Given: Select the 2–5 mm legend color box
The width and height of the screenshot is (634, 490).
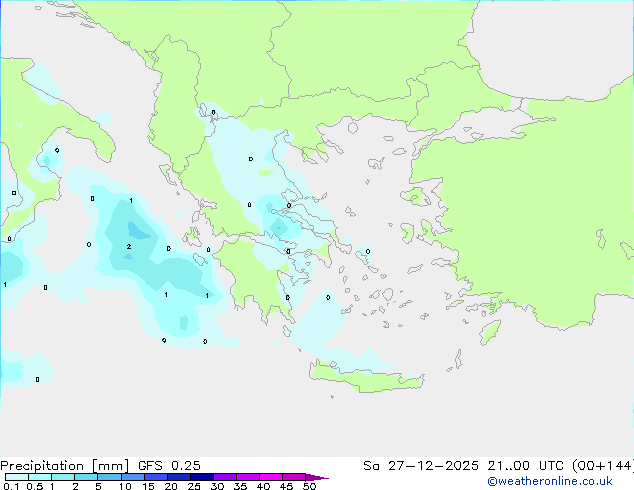Looking at the screenshot, I should coord(86,477).
